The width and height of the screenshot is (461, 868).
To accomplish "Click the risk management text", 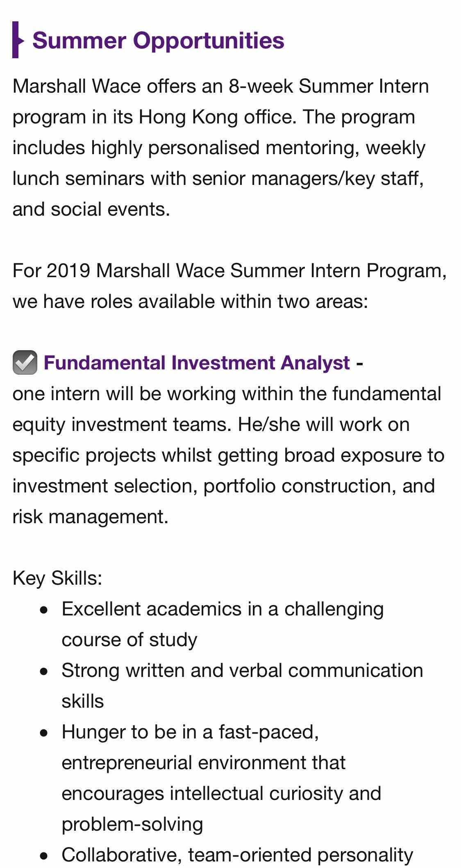I will 90,517.
